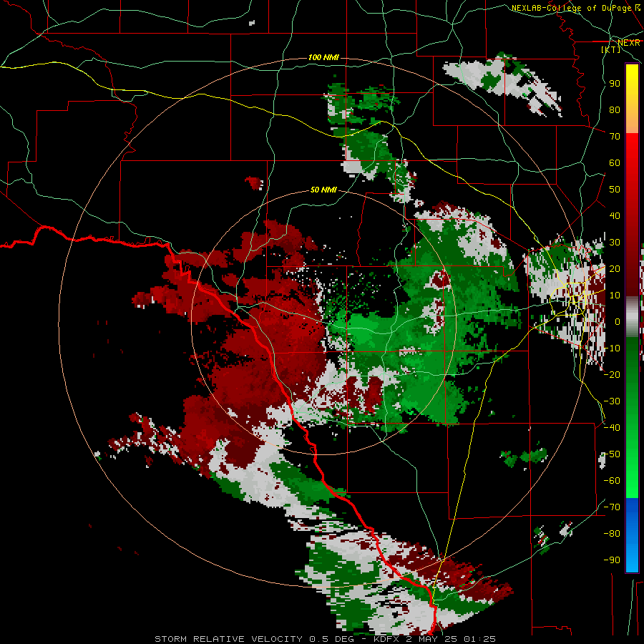644x644 pixels.
Task: Click the -50 tick label on velocity scale
Action: [x=612, y=454]
